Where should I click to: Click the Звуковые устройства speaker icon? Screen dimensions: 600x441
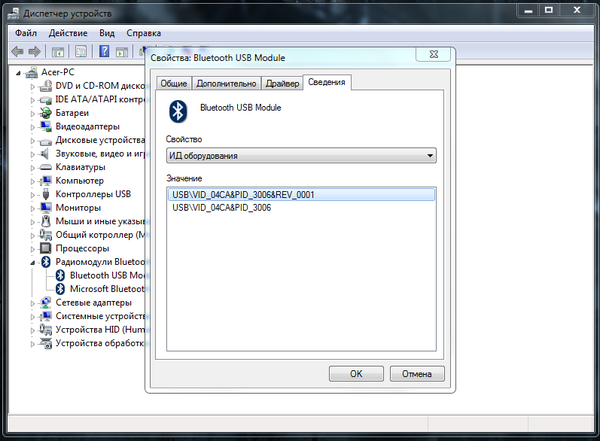[x=45, y=154]
